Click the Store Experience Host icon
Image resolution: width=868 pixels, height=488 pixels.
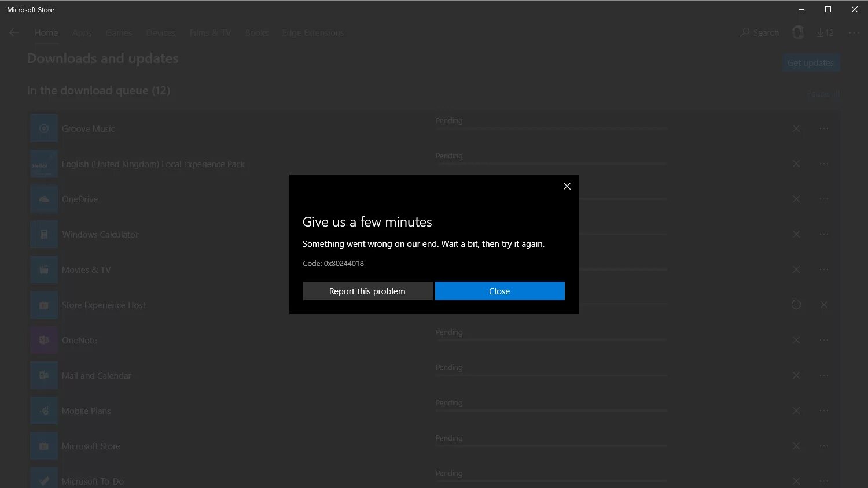44,305
